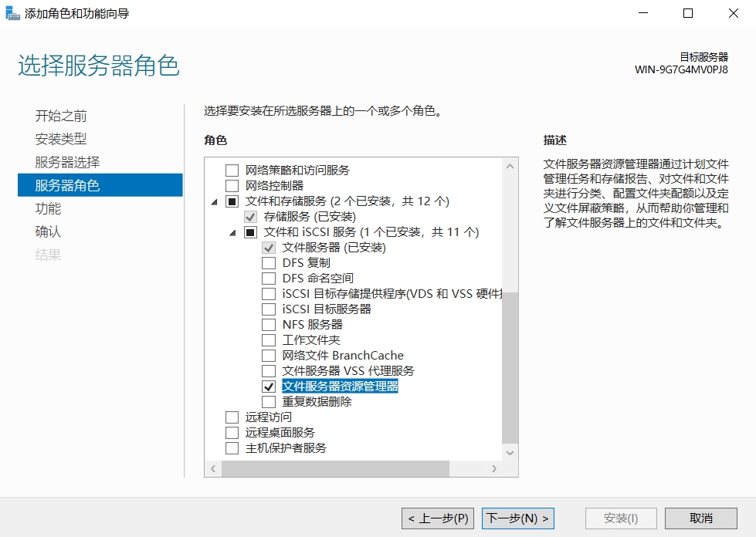This screenshot has height=537, width=756.
Task: Close the 添加角色和功能向导 window
Action: pos(734,13)
